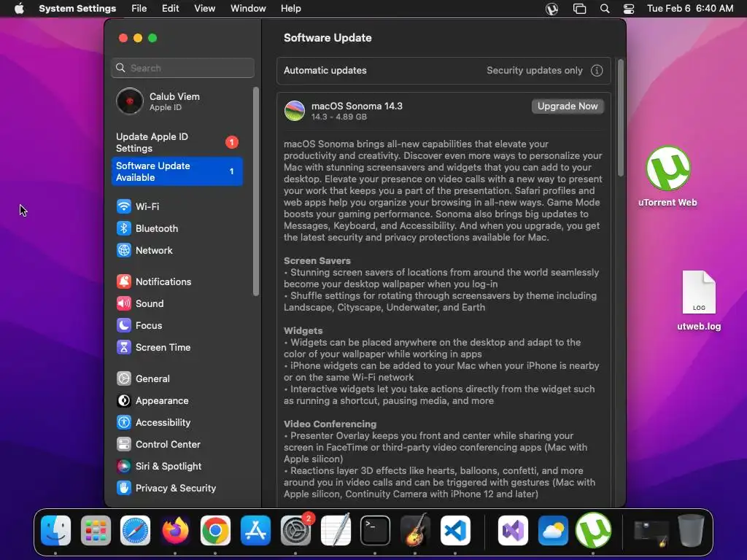Open Finder from the Dock
This screenshot has width=747, height=560.
click(55, 531)
